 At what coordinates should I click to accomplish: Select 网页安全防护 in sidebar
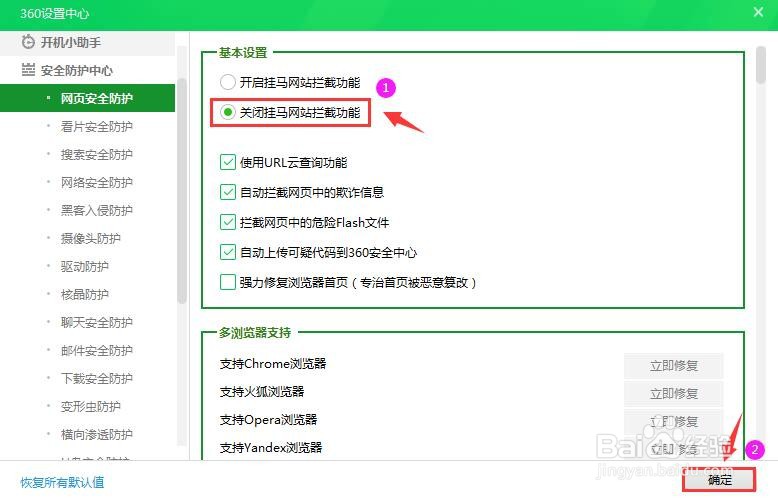click(87, 98)
